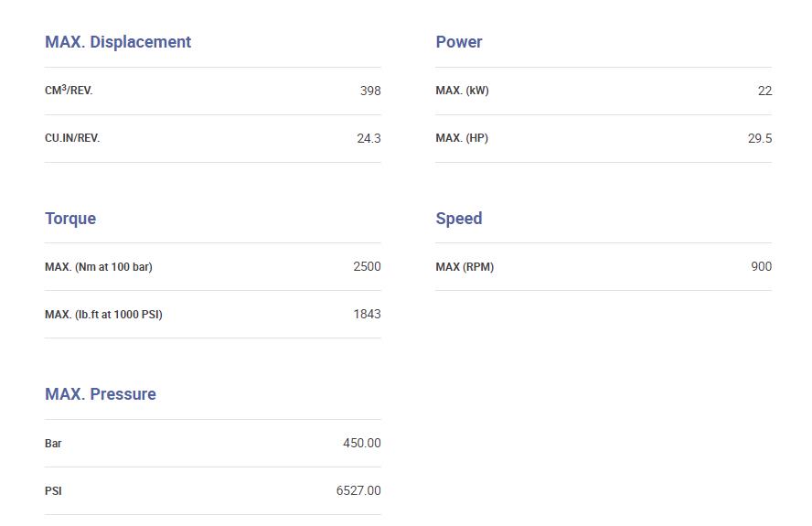Screen dimensions: 812x526
Task: Click the Power section heading
Action: point(459,42)
